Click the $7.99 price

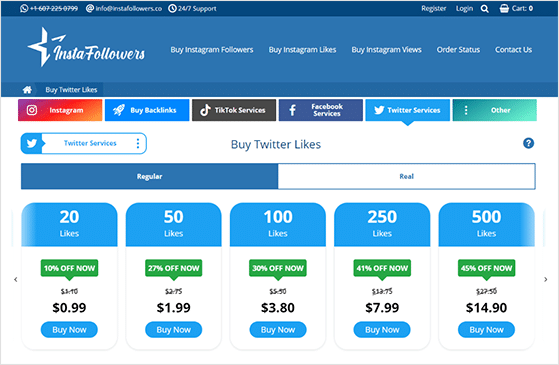382,308
